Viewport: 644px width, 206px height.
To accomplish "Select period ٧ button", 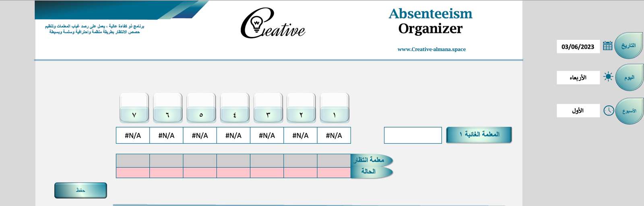I will pyautogui.click(x=134, y=108).
